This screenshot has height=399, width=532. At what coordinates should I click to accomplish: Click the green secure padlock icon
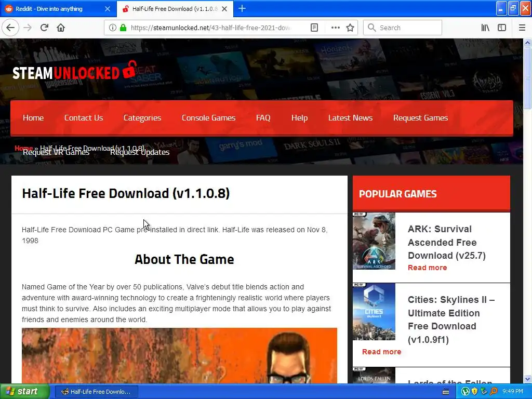[123, 28]
